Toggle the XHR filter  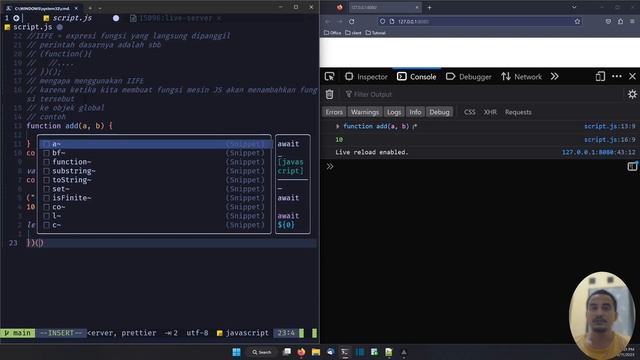[490, 112]
